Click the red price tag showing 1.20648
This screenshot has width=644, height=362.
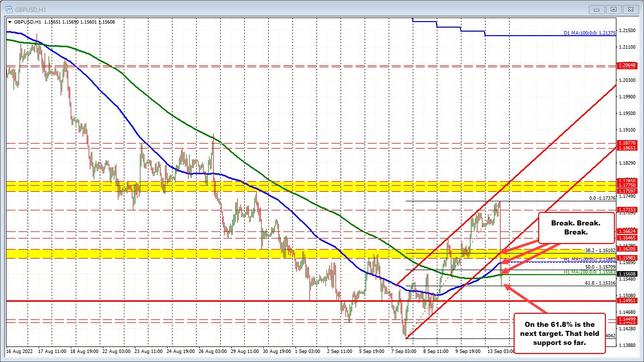(627, 65)
